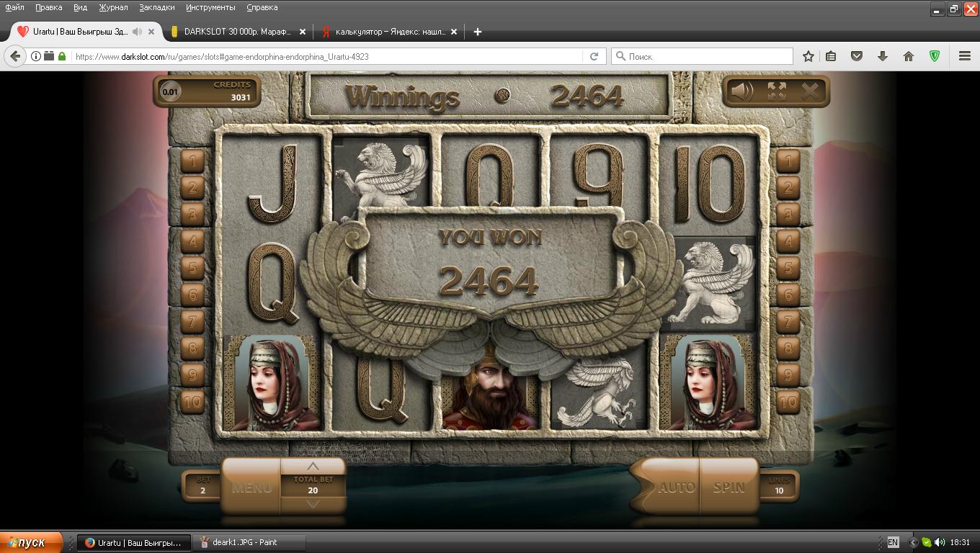Open the Справка menu
Viewport: 980px width, 553px height.
262,7
